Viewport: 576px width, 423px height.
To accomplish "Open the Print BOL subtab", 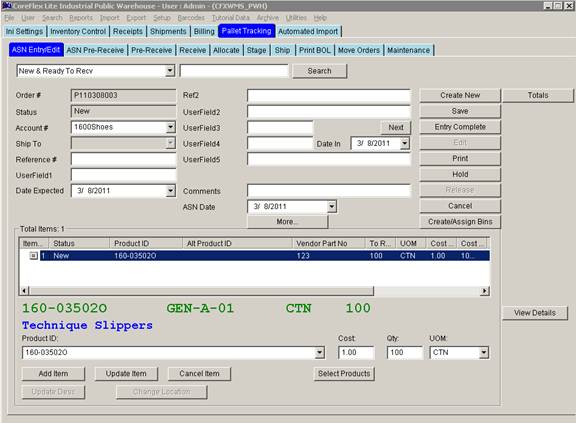I will pyautogui.click(x=314, y=50).
